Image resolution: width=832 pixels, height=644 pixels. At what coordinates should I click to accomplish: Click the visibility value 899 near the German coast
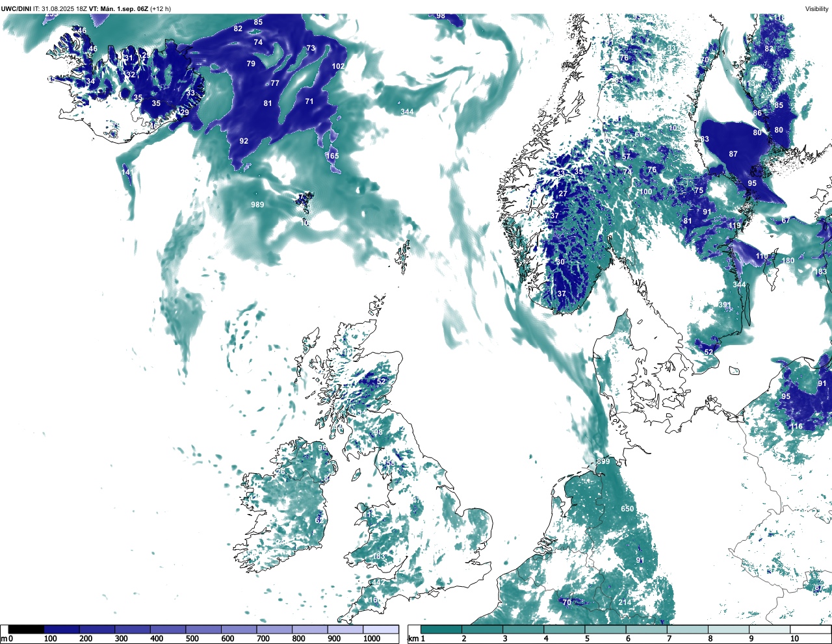pyautogui.click(x=603, y=461)
